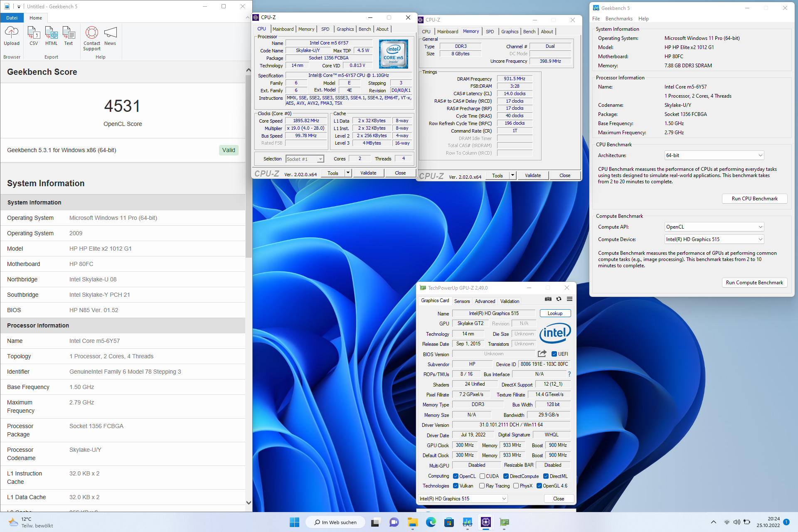The height and width of the screenshot is (532, 798).
Task: Switch to CPU-Z taskbar icon
Action: 486,522
